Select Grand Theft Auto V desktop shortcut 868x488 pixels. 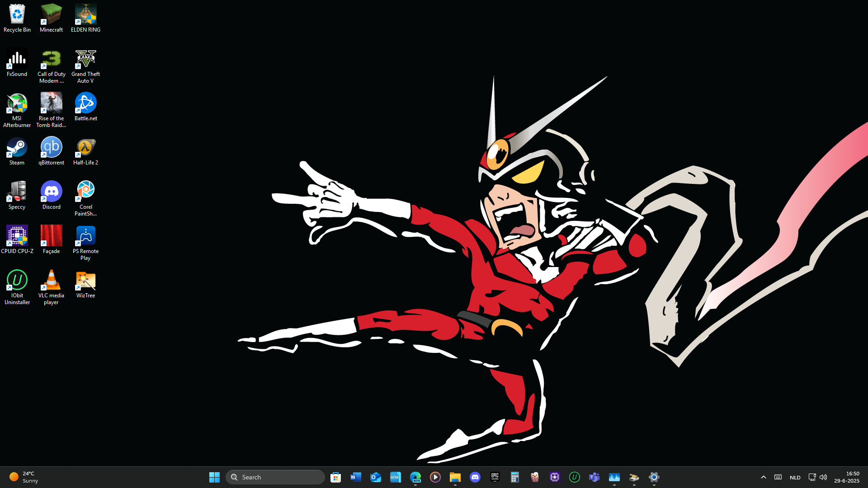click(x=85, y=66)
